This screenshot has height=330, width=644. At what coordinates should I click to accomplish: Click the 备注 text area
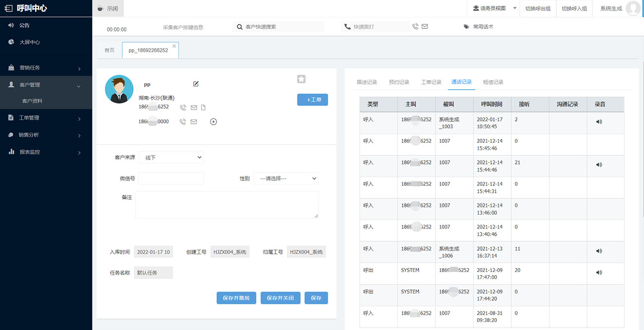point(227,205)
